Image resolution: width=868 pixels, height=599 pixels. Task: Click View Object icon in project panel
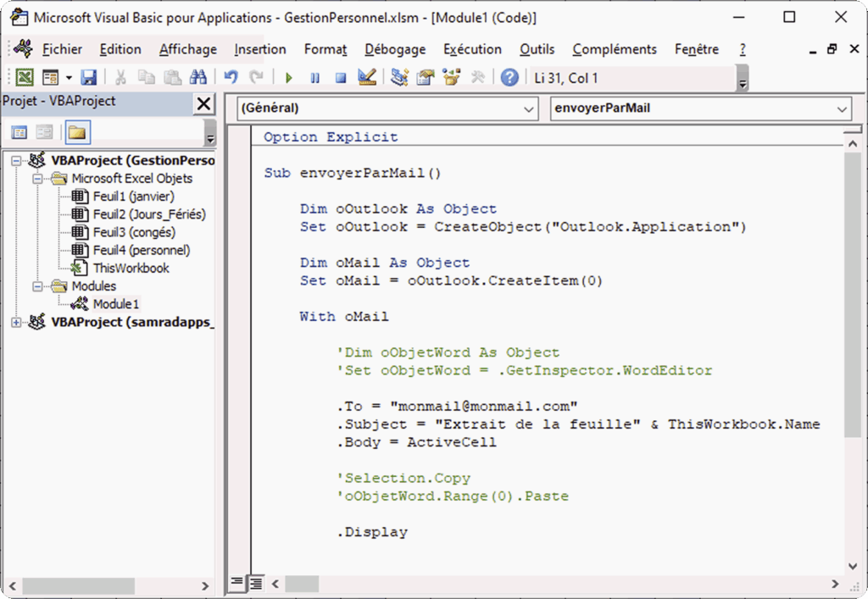tap(44, 132)
